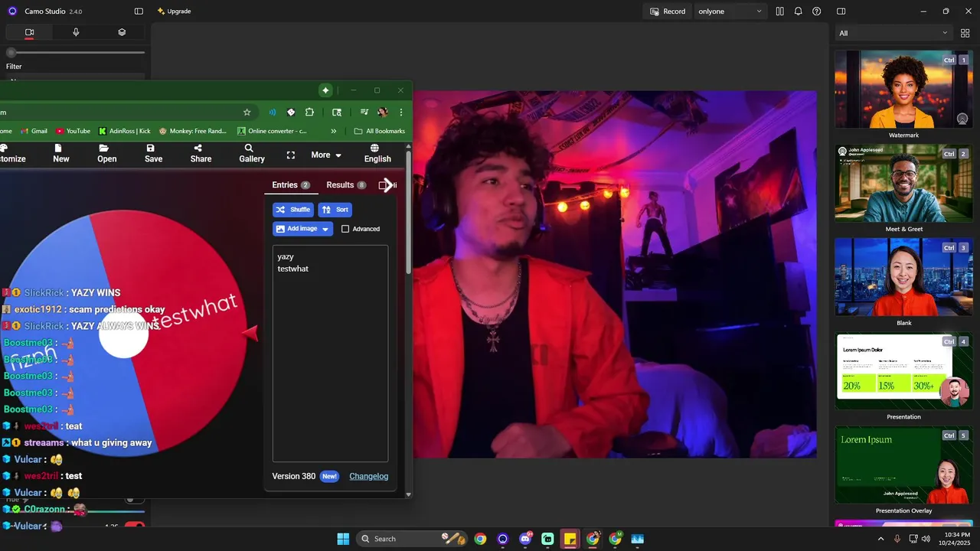The width and height of the screenshot is (980, 551).
Task: Open the browser media controls icon
Action: point(364,112)
